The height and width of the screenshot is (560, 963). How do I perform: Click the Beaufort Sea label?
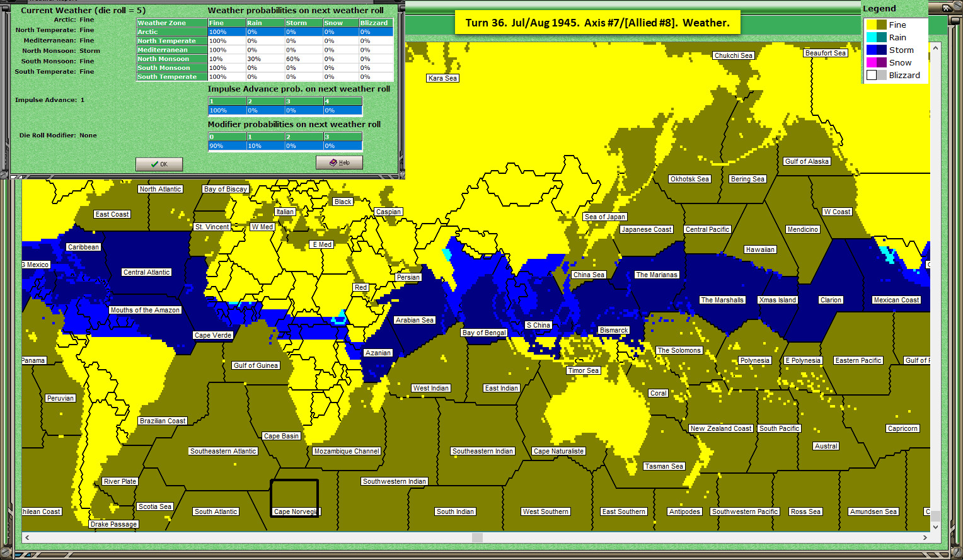tap(826, 53)
